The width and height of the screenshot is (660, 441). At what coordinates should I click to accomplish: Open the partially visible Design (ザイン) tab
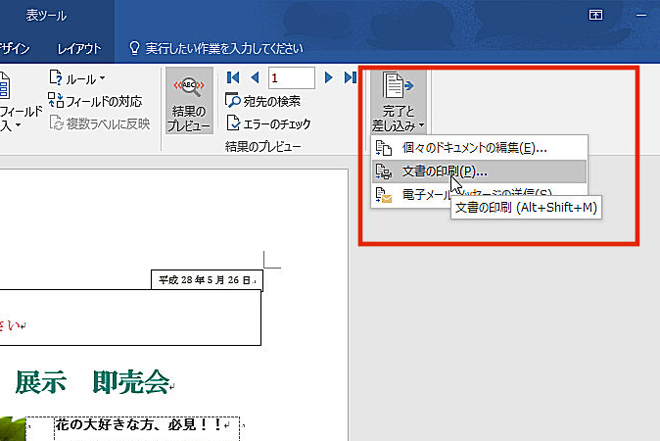15,49
